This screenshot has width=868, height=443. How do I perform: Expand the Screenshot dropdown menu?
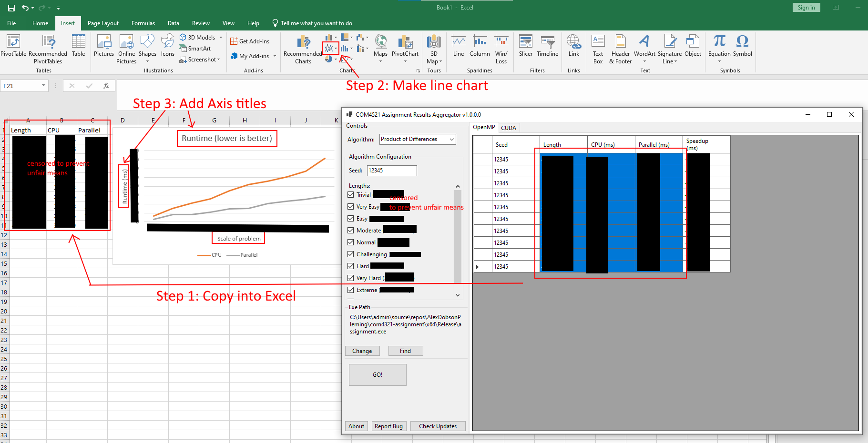tap(219, 60)
